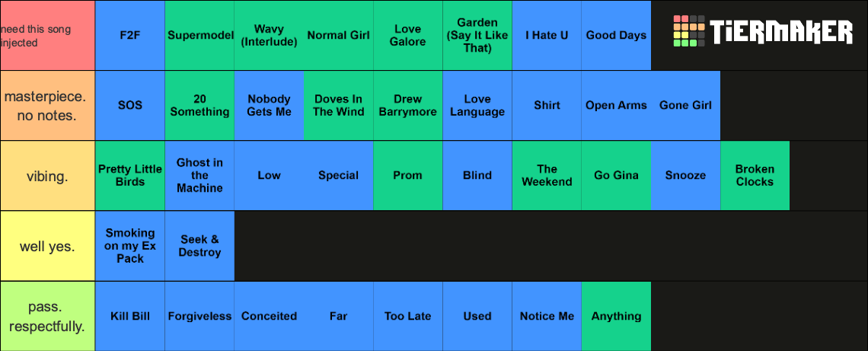Select the 'F2F' song tile

coord(130,36)
